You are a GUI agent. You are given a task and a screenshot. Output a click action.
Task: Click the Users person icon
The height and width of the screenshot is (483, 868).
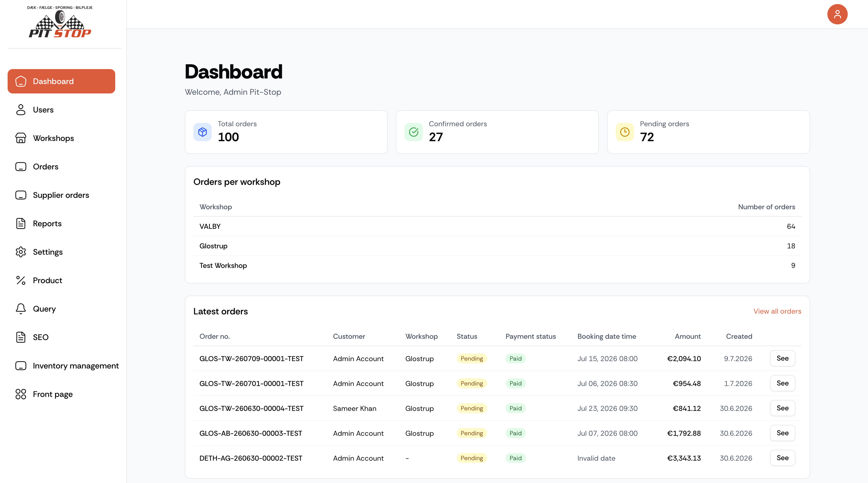click(21, 109)
